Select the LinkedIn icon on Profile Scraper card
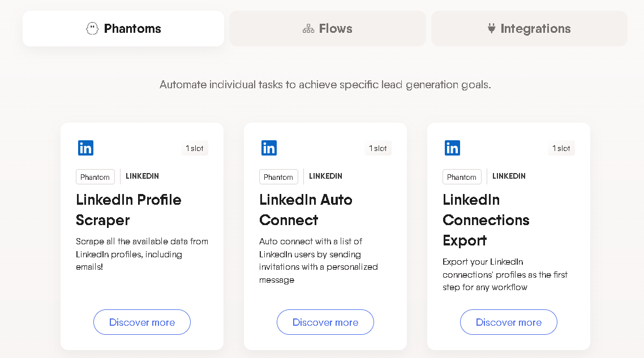The height and width of the screenshot is (358, 644). (85, 148)
